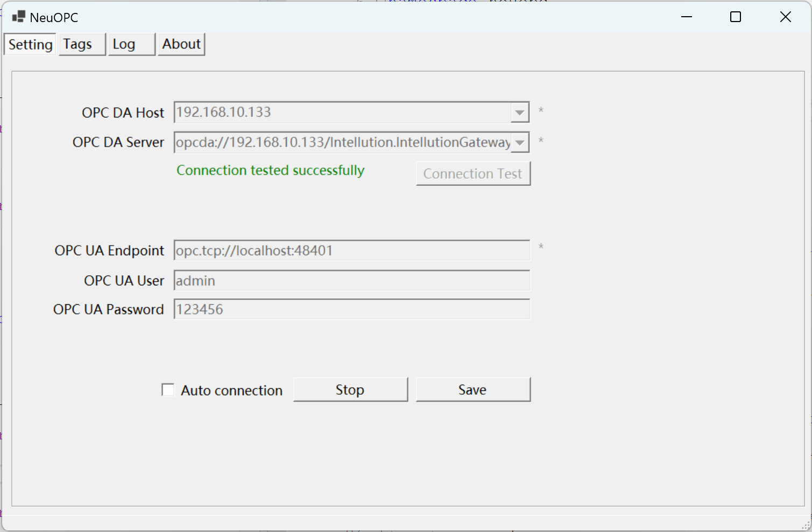The image size is (812, 532).
Task: Minimize the NeuOPC window
Action: 687,17
